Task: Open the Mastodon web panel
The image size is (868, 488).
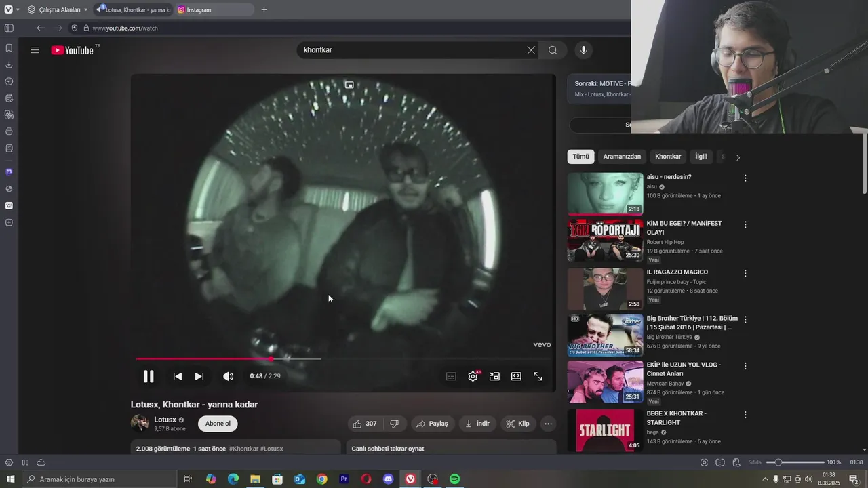Action: (9, 171)
